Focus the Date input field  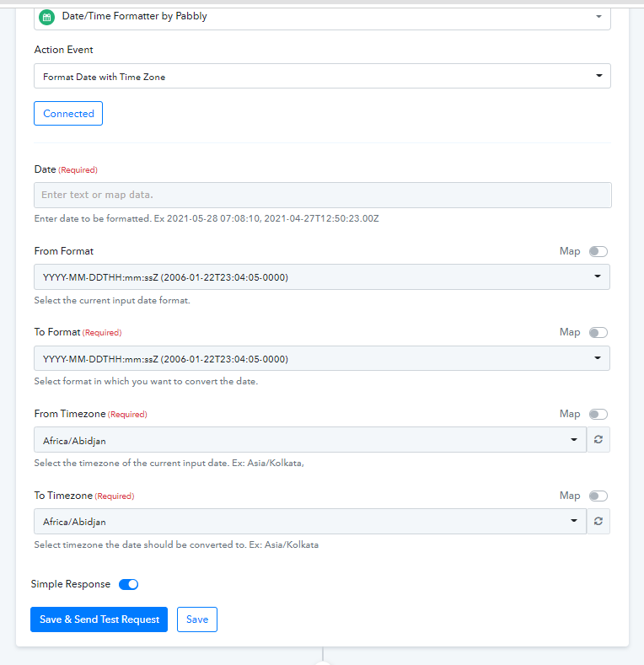click(323, 195)
